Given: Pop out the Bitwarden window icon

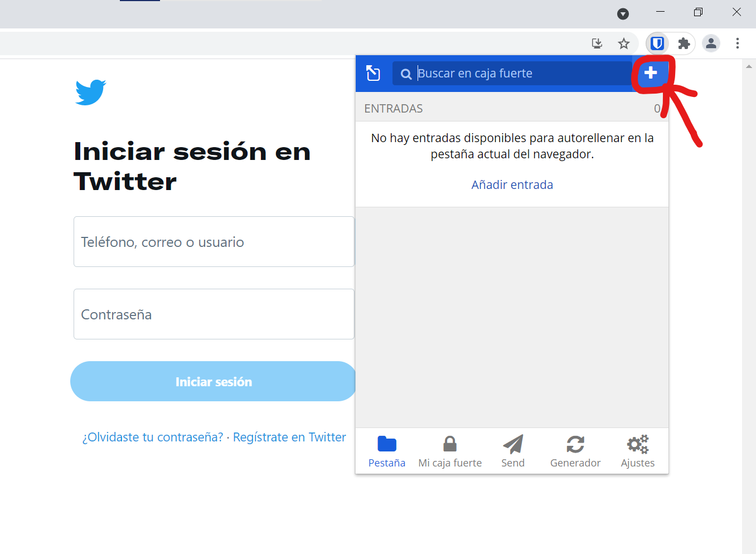Looking at the screenshot, I should click(373, 73).
